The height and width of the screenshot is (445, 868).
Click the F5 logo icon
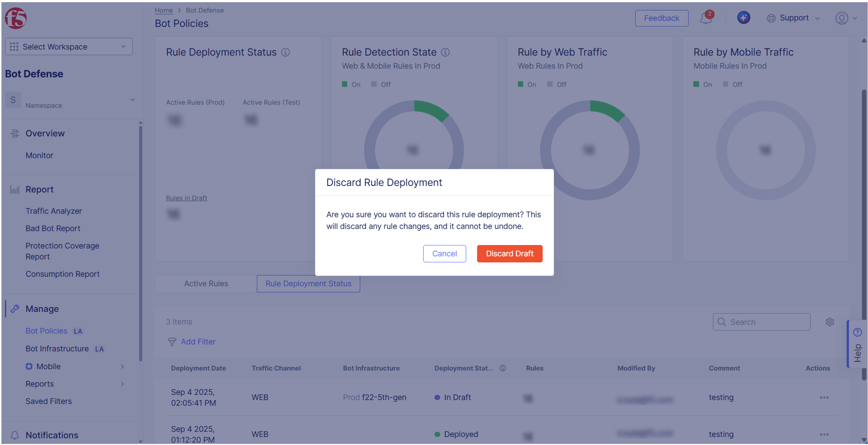[15, 17]
